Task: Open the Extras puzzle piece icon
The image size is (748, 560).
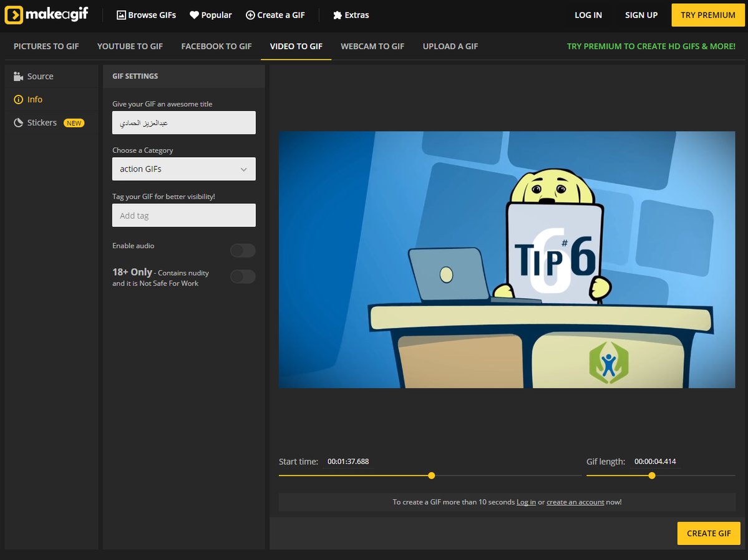Action: point(338,15)
